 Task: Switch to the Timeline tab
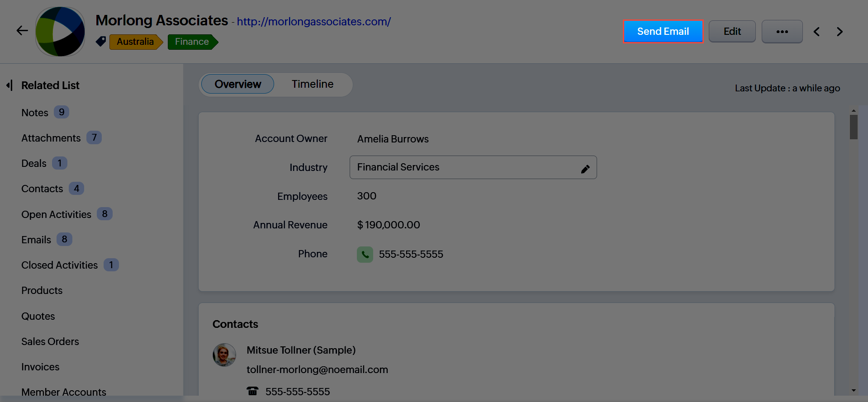(312, 84)
